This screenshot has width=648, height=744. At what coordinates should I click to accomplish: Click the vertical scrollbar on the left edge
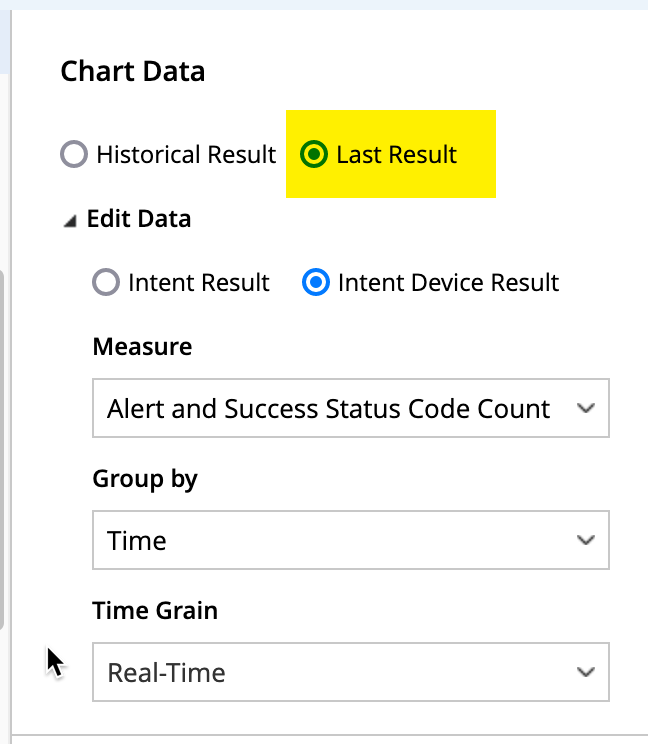(x=3, y=450)
